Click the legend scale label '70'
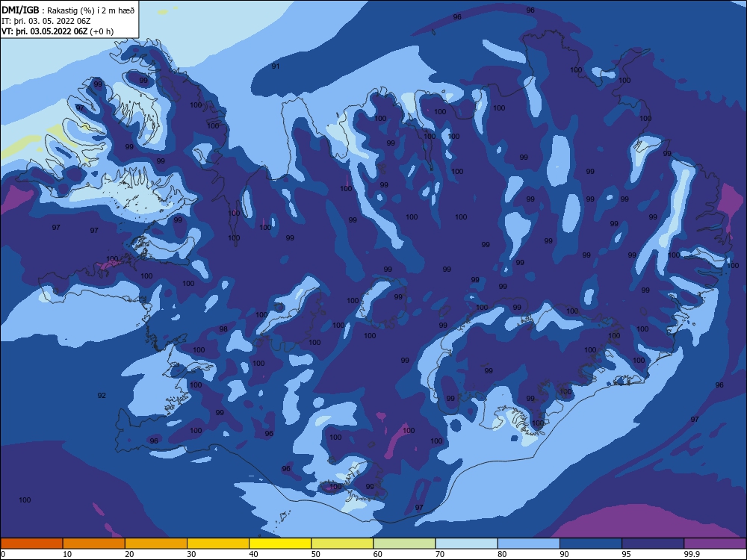 click(440, 554)
